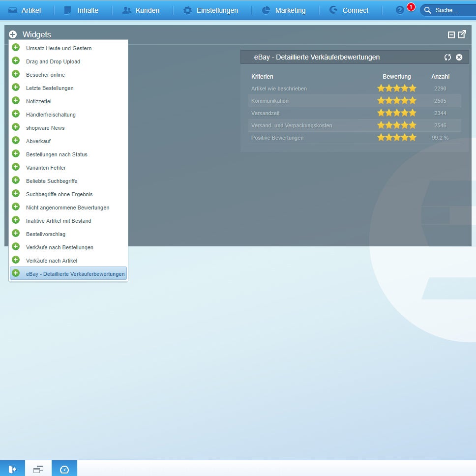Click the plus icon for Suchbegriffe ohne Ergebnis
Image resolution: width=476 pixels, height=476 pixels.
point(16,194)
